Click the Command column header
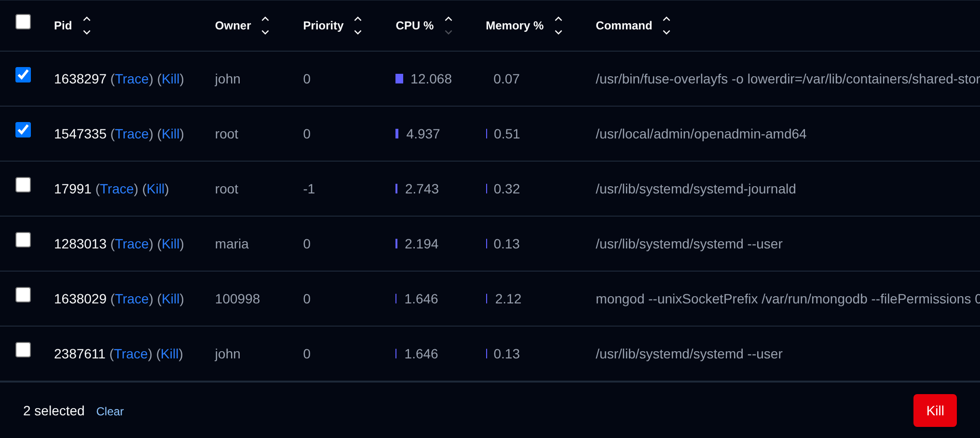The image size is (980, 438). [624, 26]
